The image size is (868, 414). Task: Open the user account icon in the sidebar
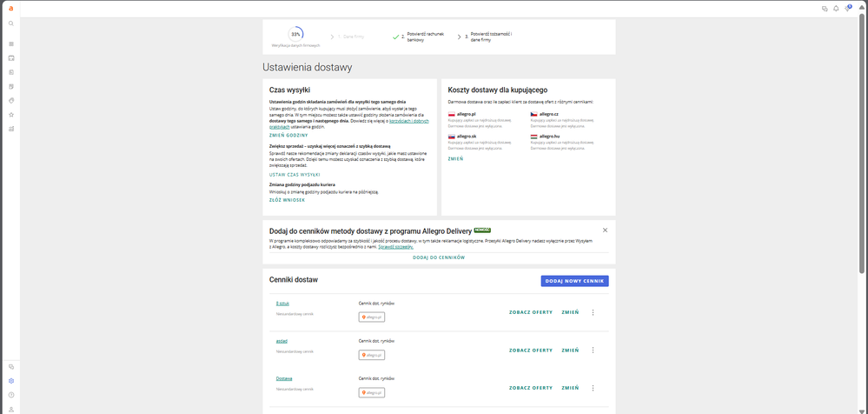(11, 409)
